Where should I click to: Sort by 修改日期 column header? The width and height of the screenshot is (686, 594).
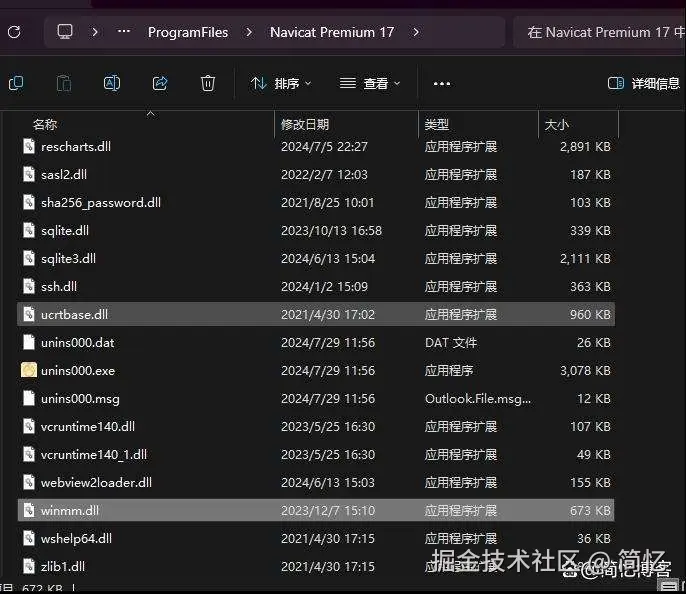[304, 124]
